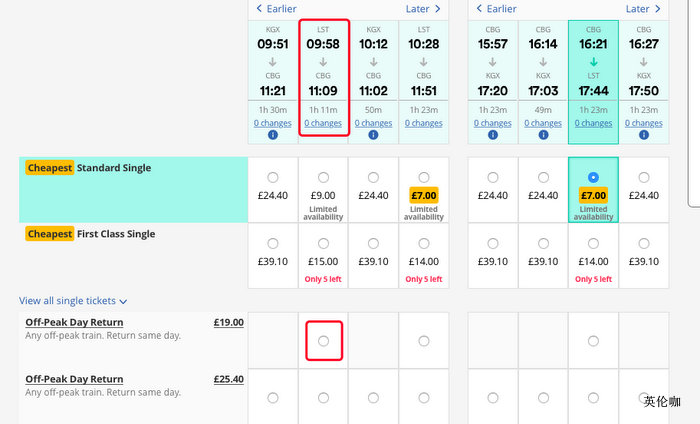Show earlier outbound trains before 09:51
The width and height of the screenshot is (700, 424).
click(x=278, y=9)
